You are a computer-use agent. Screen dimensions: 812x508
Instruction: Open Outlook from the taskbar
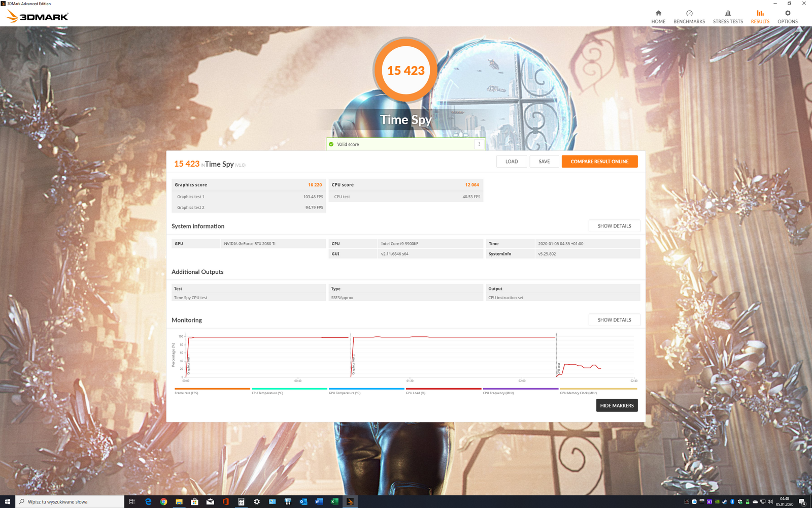[x=303, y=501]
